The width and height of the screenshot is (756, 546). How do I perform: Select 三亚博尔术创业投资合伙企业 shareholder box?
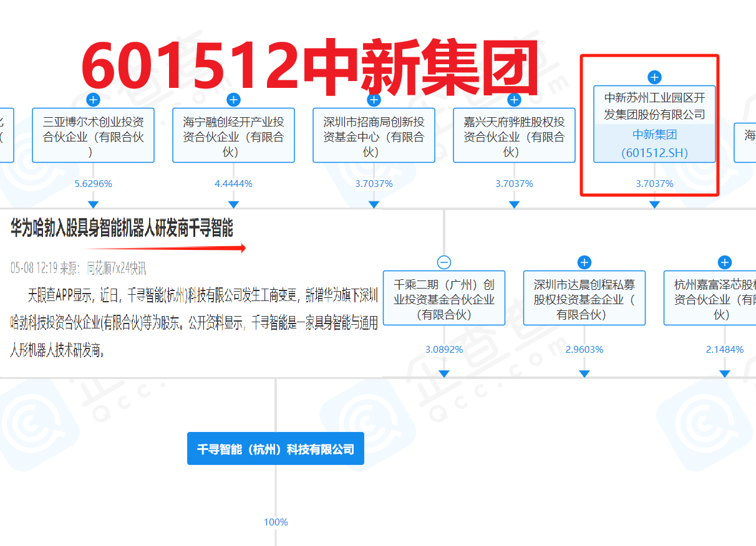[x=93, y=136]
